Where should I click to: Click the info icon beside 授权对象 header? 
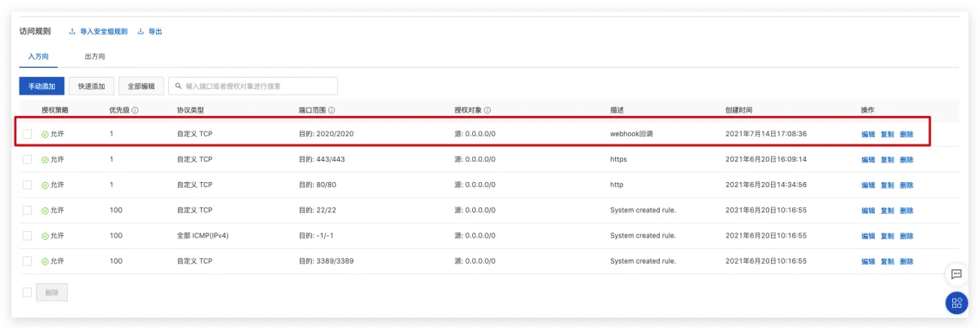487,110
